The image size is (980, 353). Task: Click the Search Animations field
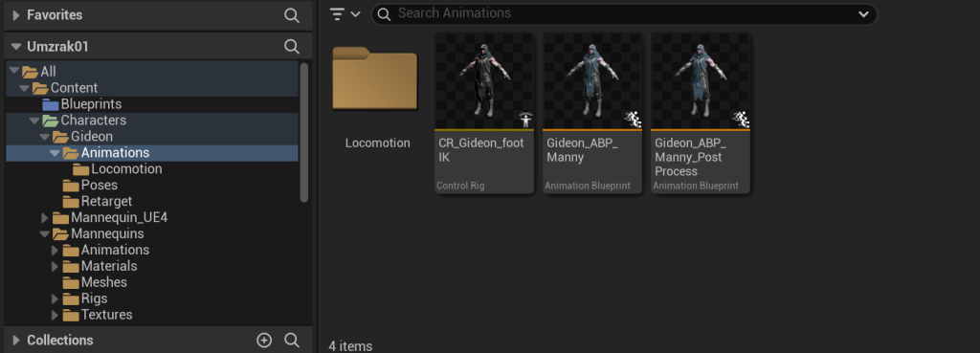(x=624, y=13)
